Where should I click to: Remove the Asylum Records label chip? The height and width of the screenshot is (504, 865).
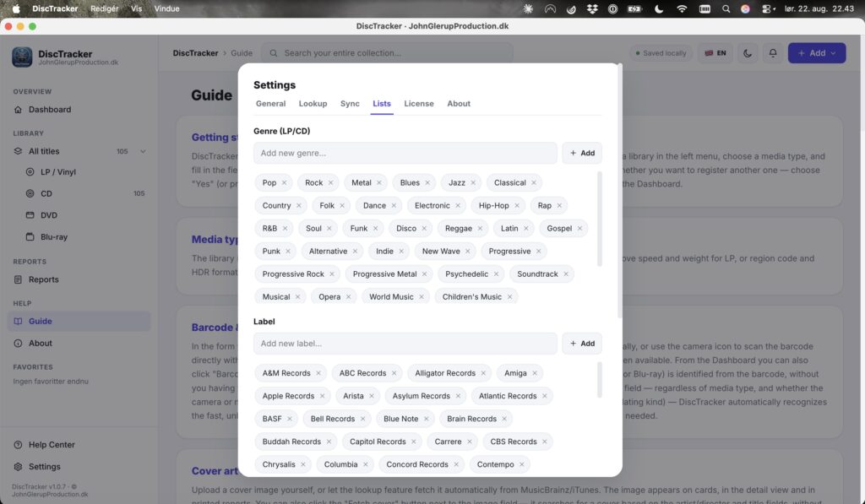(458, 396)
